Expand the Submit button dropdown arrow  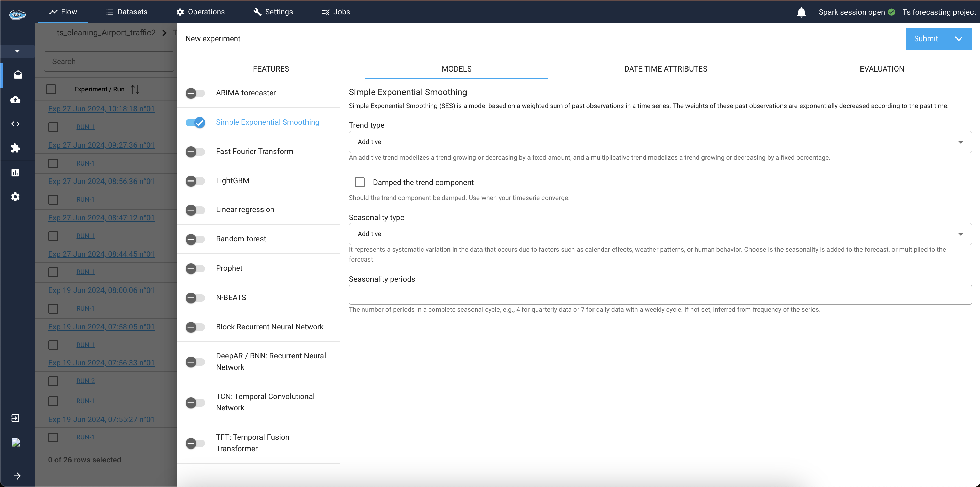tap(959, 39)
